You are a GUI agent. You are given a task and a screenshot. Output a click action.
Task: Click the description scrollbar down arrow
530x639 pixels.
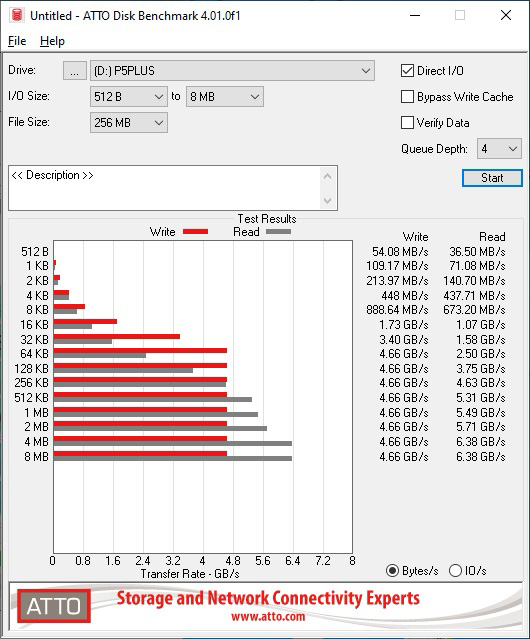coord(328,200)
